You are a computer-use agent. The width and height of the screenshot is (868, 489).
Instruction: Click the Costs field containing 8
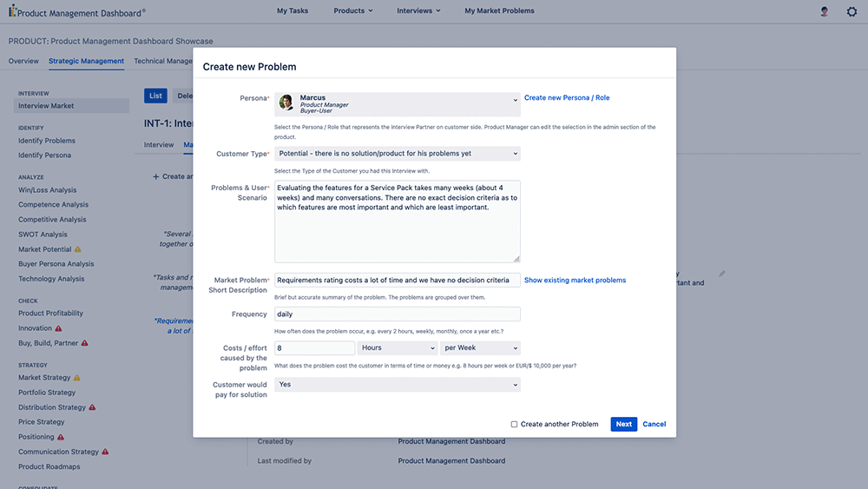click(314, 347)
